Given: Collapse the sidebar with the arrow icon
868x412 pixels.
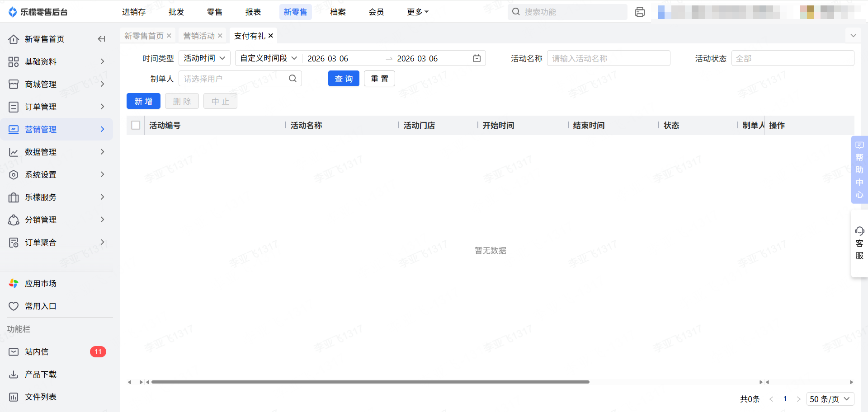Looking at the screenshot, I should 102,39.
